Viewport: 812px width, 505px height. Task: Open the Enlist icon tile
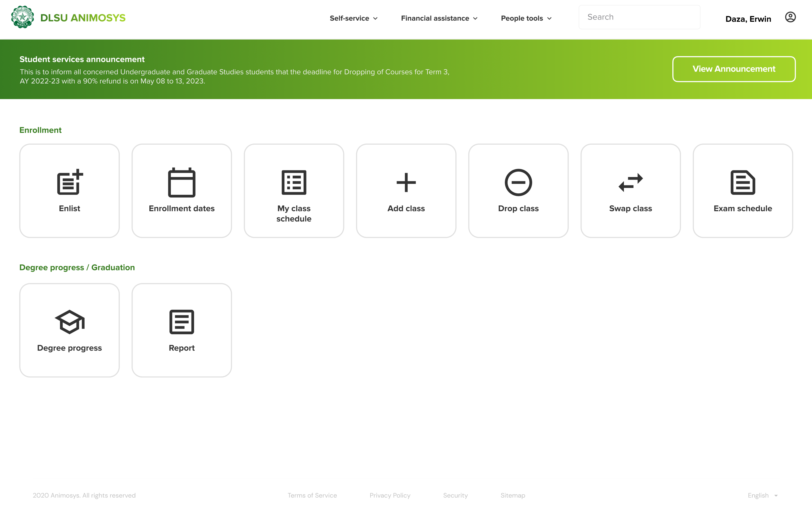[70, 182]
